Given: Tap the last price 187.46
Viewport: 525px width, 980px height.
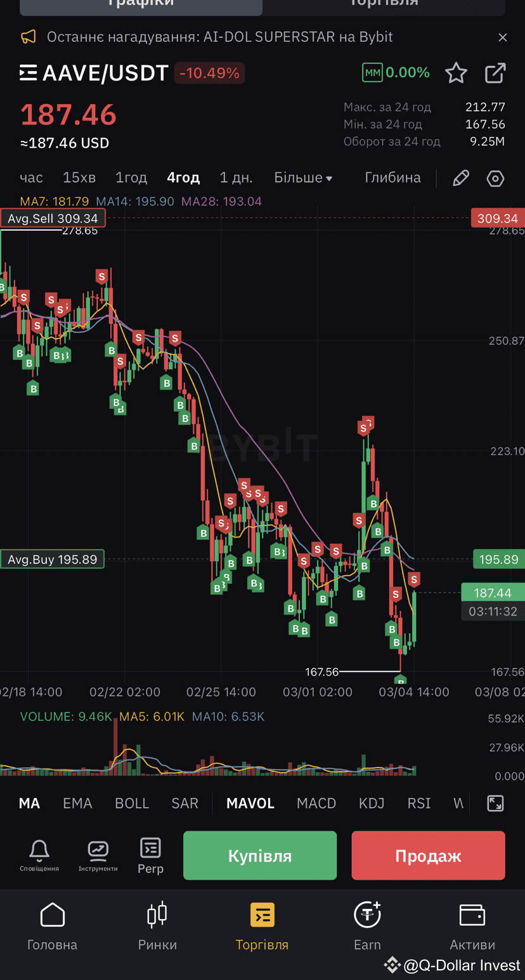Looking at the screenshot, I should (x=68, y=115).
